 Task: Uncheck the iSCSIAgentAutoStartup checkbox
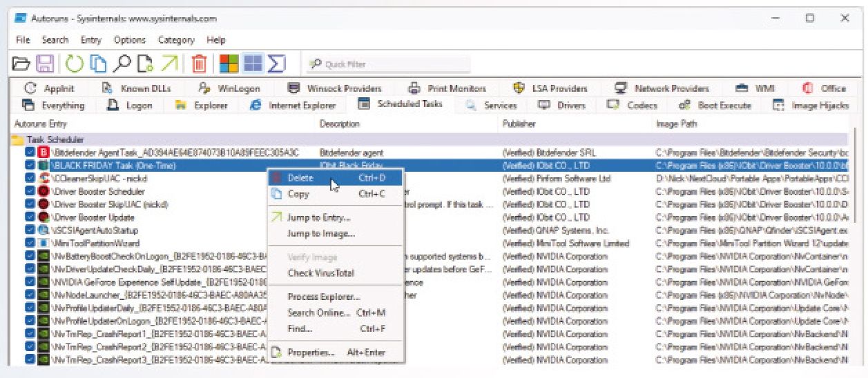pyautogui.click(x=30, y=230)
